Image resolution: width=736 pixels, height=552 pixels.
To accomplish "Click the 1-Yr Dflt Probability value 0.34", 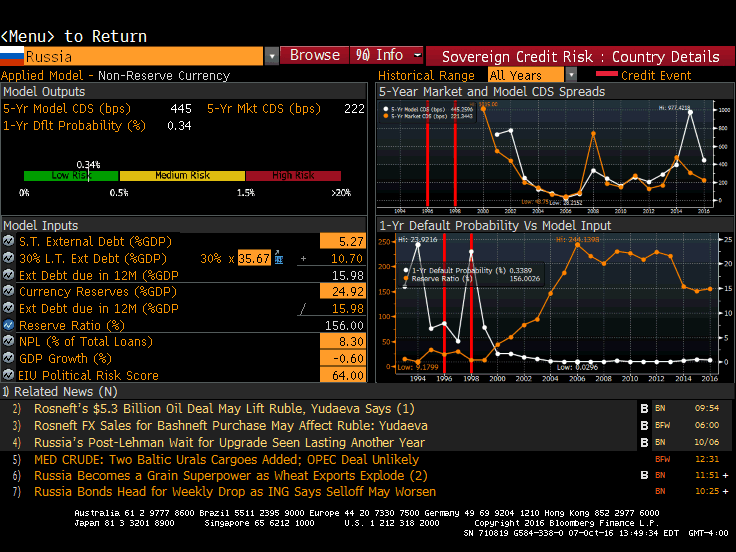I will (x=179, y=126).
